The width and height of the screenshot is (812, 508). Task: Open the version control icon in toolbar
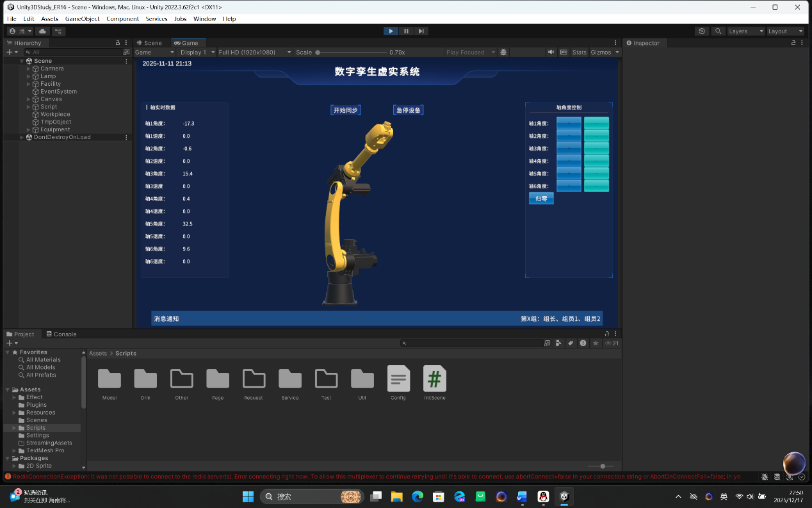(58, 31)
